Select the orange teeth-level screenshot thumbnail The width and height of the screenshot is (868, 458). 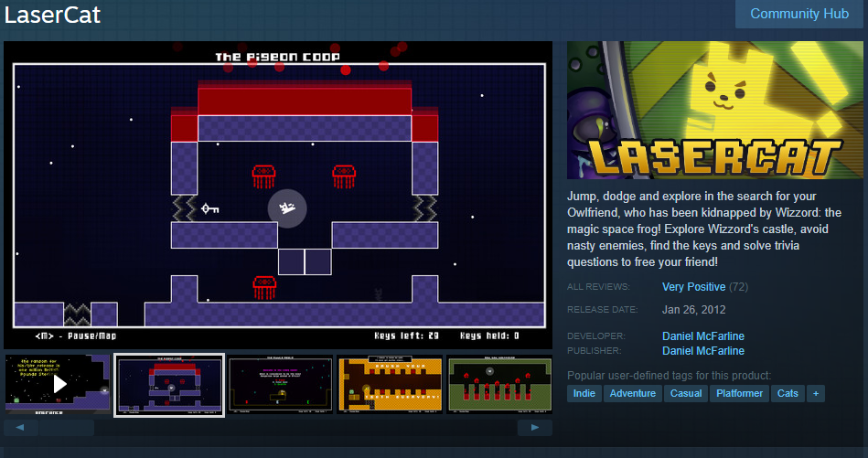[390, 385]
